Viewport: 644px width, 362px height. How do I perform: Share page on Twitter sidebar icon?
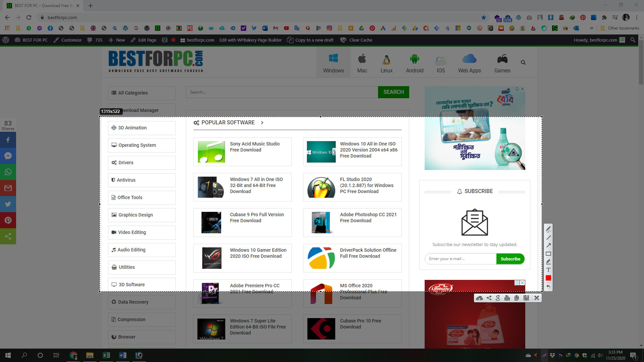click(8, 204)
